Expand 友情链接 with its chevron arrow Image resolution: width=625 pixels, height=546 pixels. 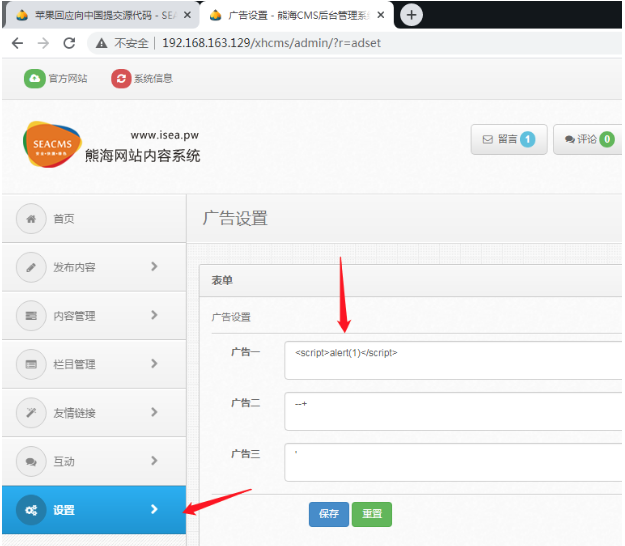point(154,412)
